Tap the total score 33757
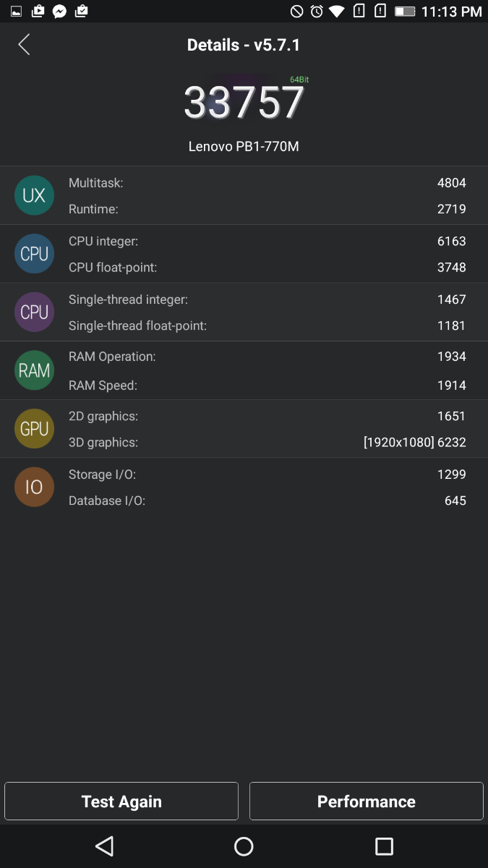The image size is (488, 868). click(244, 103)
